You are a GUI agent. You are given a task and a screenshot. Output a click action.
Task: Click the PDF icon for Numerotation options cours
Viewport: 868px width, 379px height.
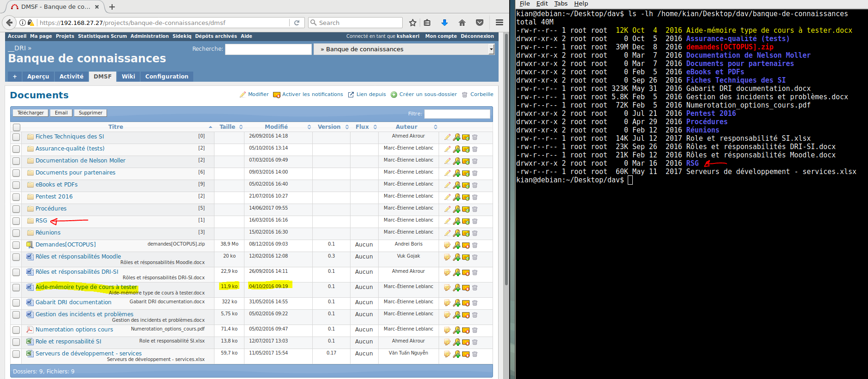coord(30,330)
